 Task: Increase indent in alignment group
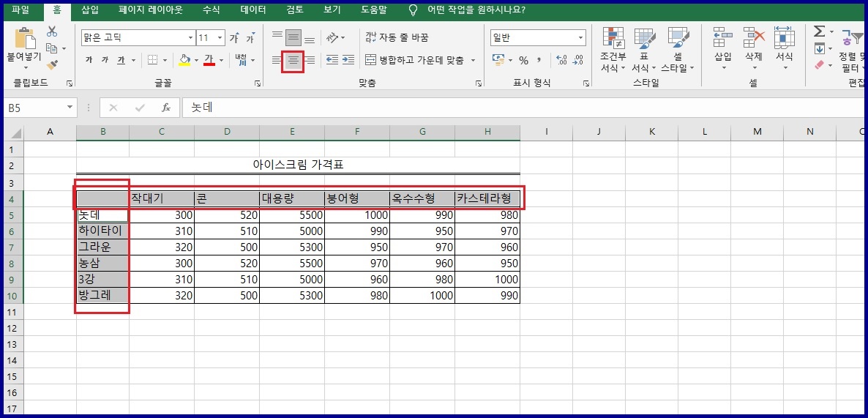click(x=348, y=60)
